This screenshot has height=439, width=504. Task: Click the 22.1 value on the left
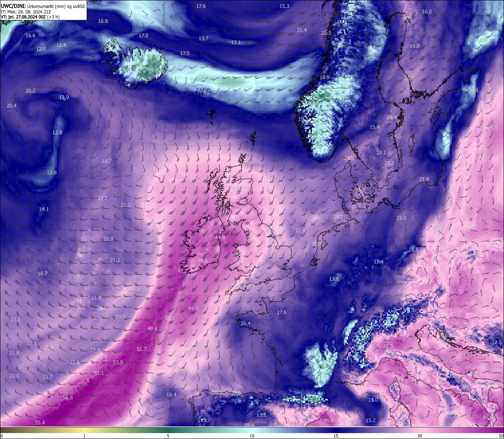tap(31, 343)
